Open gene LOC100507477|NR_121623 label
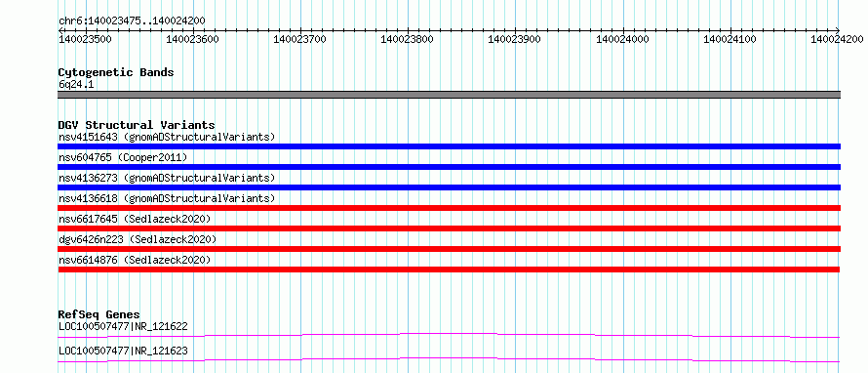 (123, 351)
